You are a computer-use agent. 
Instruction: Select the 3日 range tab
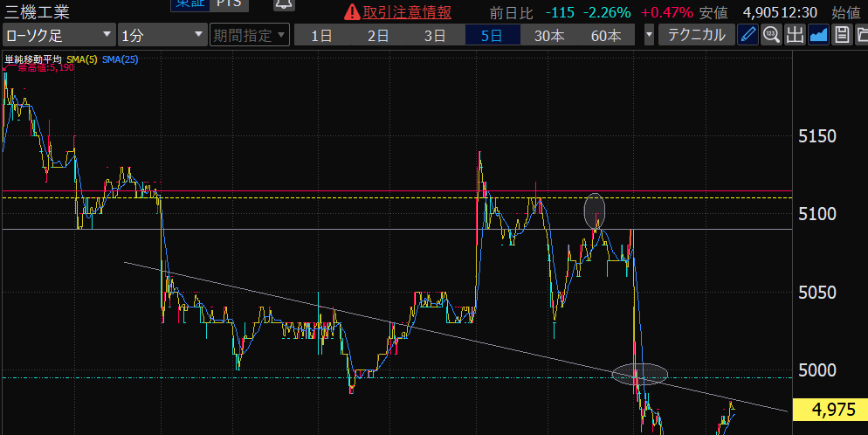(x=435, y=36)
